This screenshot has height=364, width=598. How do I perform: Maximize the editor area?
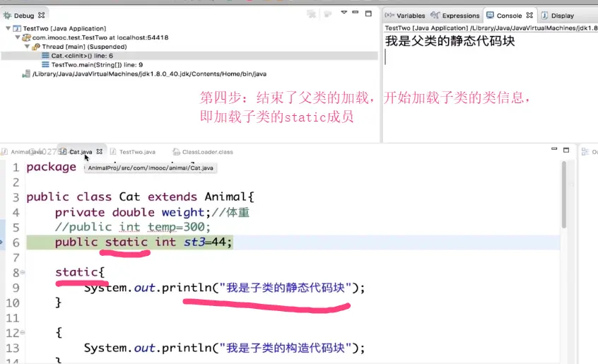click(566, 150)
